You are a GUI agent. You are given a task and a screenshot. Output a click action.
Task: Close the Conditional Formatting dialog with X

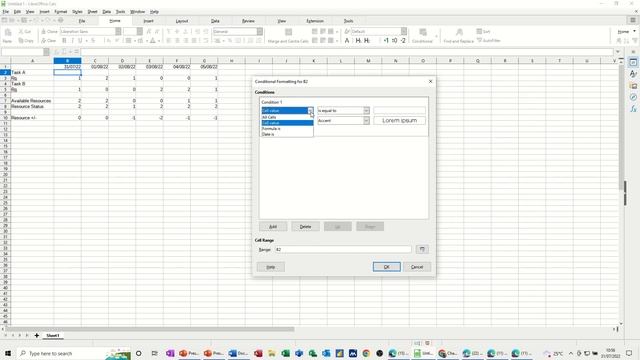click(430, 82)
